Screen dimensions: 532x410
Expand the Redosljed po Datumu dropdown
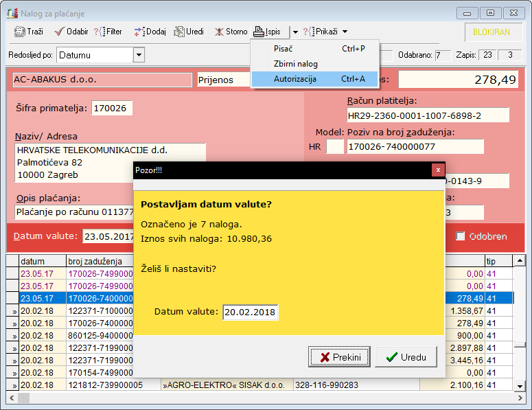pos(139,55)
